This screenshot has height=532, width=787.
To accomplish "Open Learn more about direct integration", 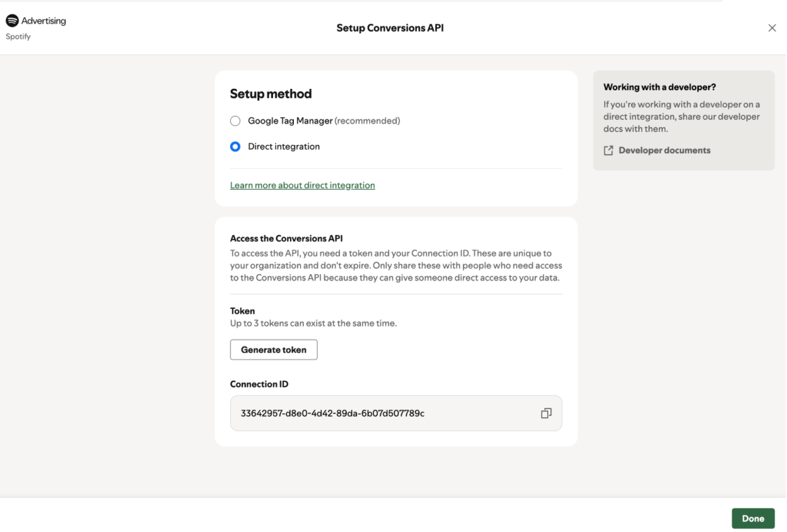I will (x=303, y=185).
